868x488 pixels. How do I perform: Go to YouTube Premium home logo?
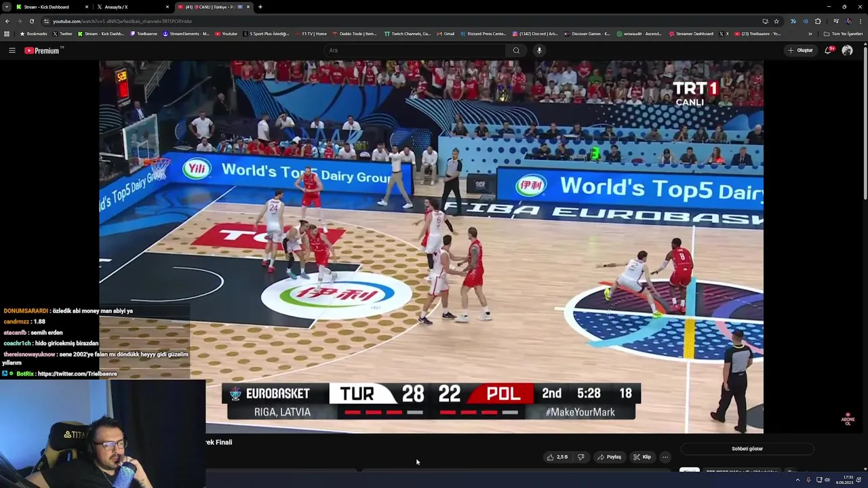click(42, 50)
